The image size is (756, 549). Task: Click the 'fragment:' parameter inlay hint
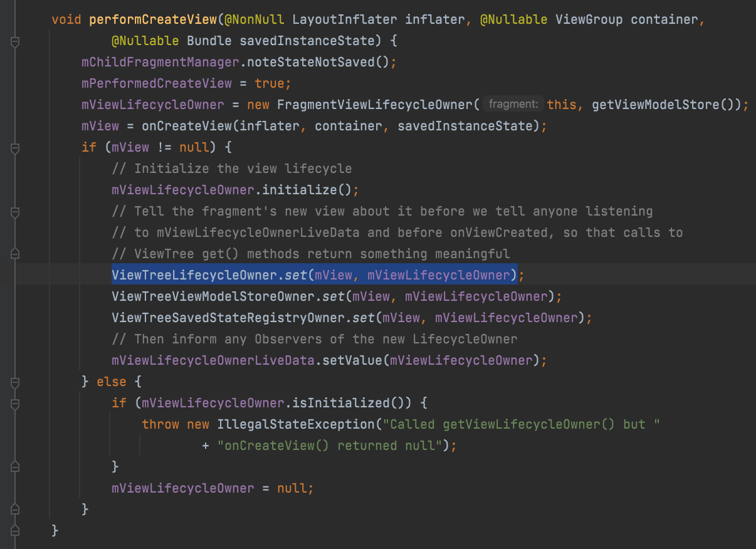point(513,105)
